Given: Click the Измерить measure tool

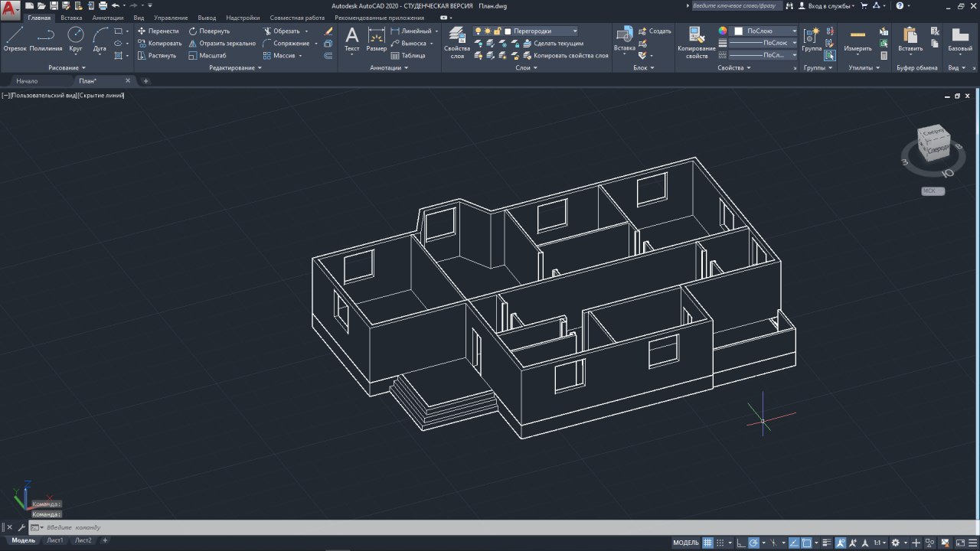Looking at the screenshot, I should [857, 40].
